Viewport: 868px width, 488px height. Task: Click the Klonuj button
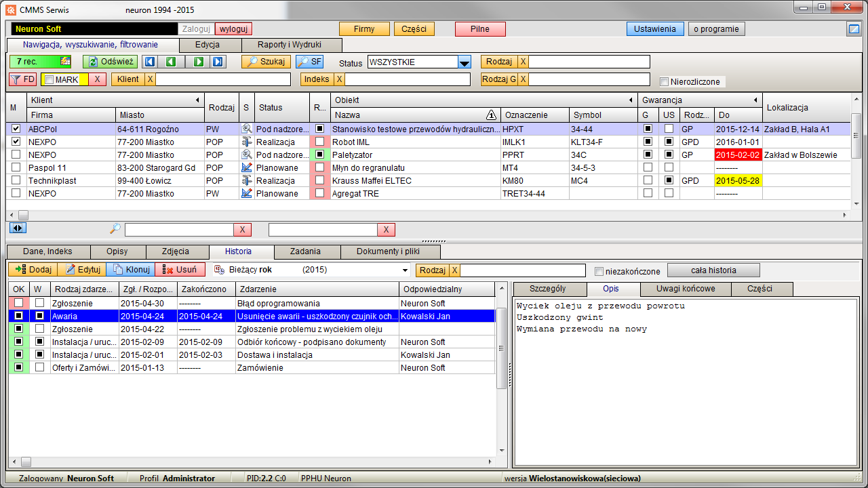pos(131,270)
